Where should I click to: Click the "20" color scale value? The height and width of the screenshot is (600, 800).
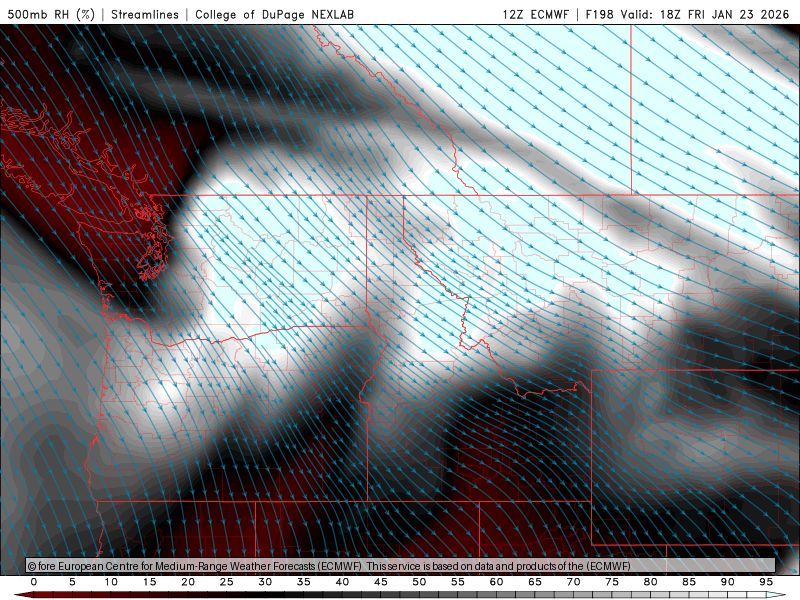pos(188,582)
